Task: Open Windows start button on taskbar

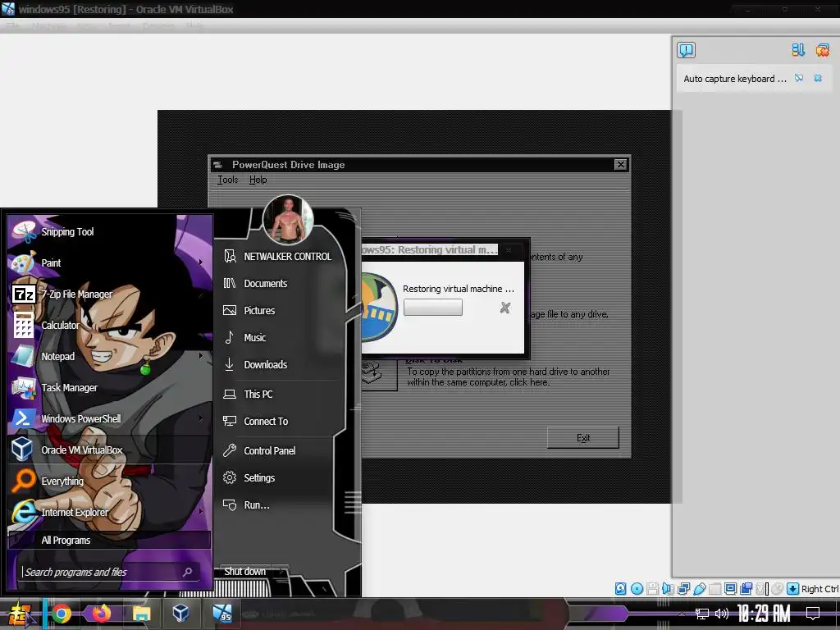Action: click(x=20, y=614)
